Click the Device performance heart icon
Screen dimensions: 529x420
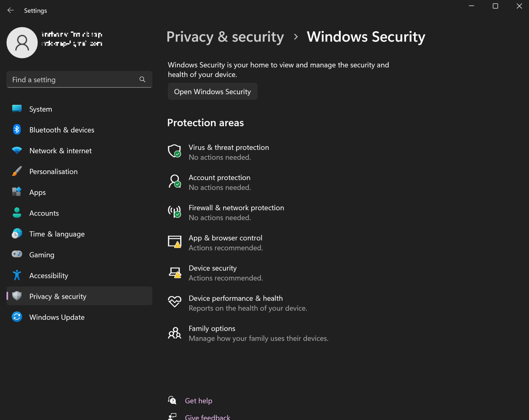click(x=174, y=302)
